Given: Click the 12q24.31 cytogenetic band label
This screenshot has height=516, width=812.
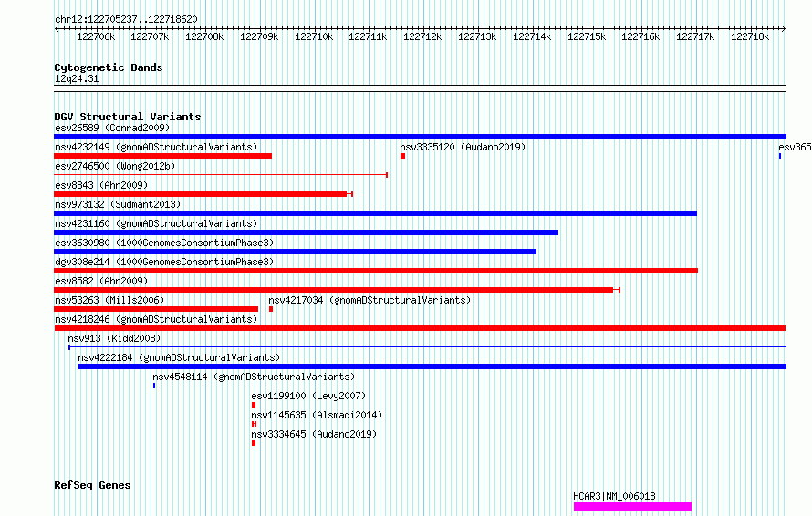Looking at the screenshot, I should tap(77, 78).
